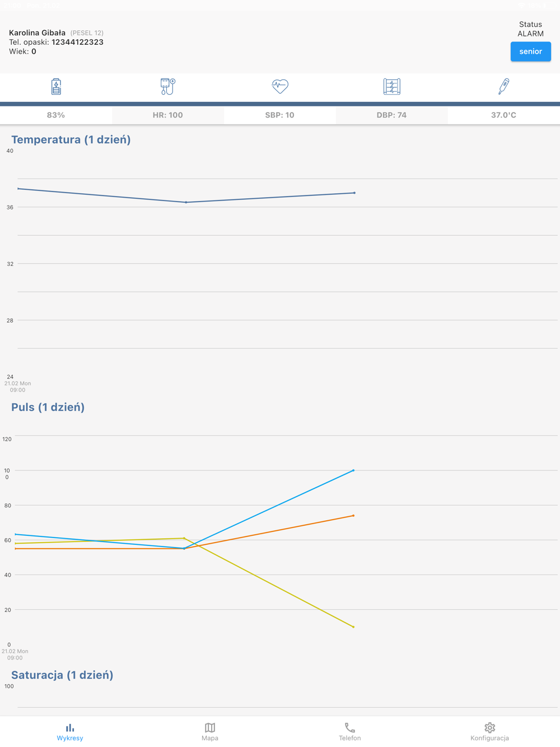Tap the SBP: 10 reading
The height and width of the screenshot is (747, 560).
(279, 115)
